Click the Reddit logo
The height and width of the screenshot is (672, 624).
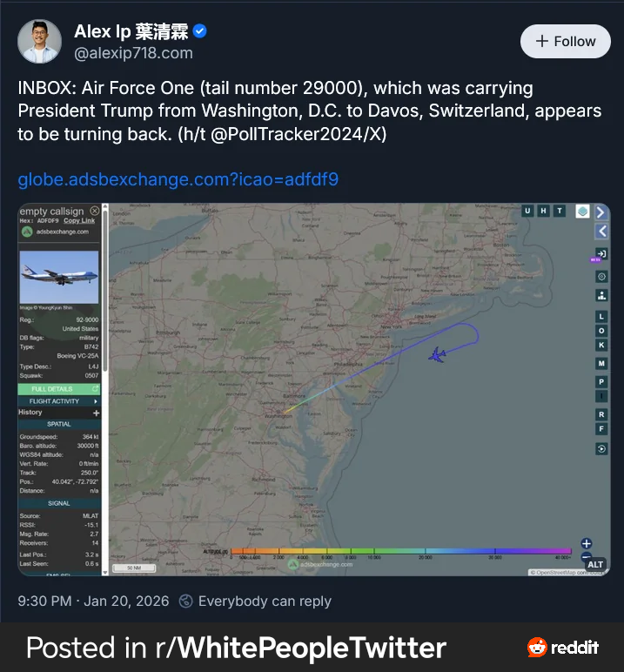pos(563,648)
